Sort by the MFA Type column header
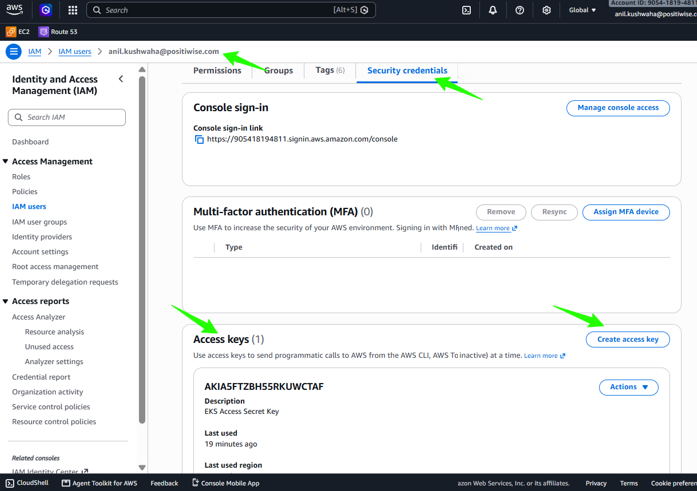Screen dimensions: 697x491 (x=234, y=247)
